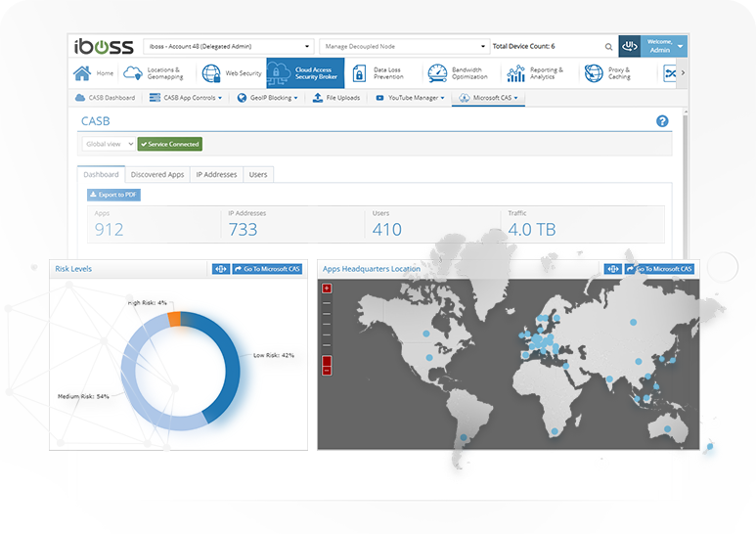Click the Apps count 912
756x534 pixels.
[x=109, y=230]
